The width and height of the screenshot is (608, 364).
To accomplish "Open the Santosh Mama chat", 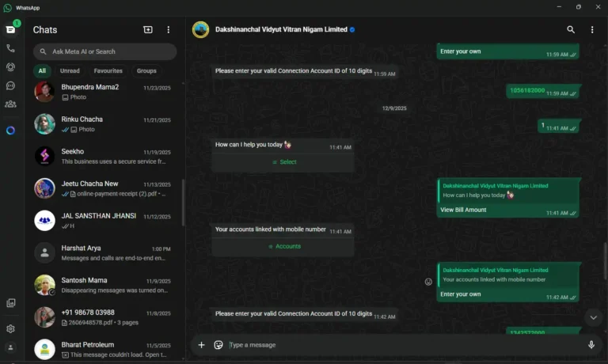I will pyautogui.click(x=104, y=285).
